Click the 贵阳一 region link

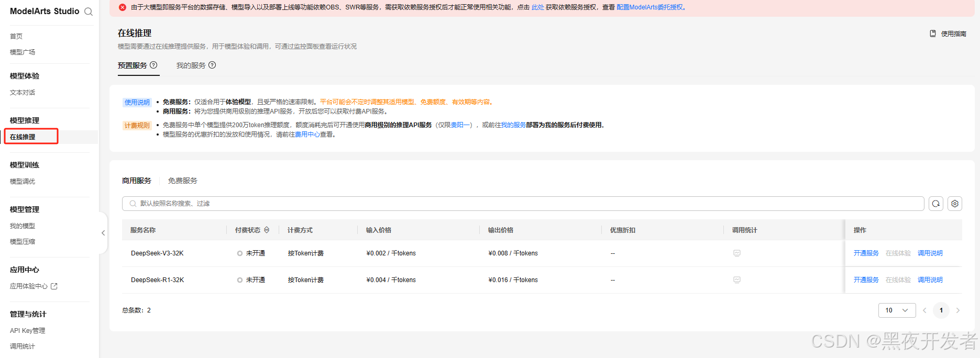(x=461, y=125)
